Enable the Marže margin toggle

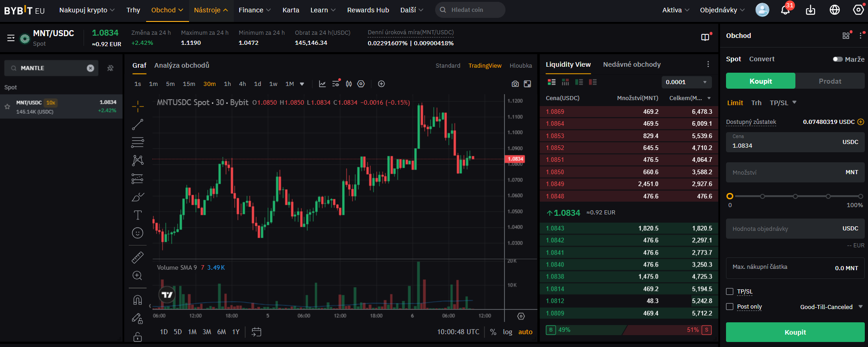click(837, 59)
